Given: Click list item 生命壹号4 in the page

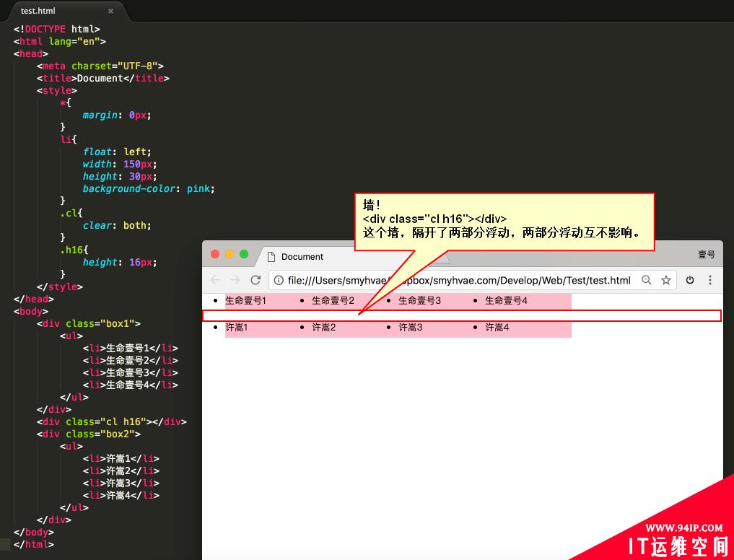Looking at the screenshot, I should [x=506, y=301].
